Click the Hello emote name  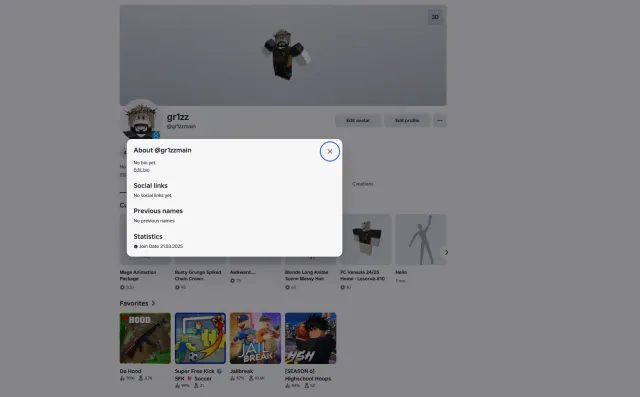(x=401, y=272)
